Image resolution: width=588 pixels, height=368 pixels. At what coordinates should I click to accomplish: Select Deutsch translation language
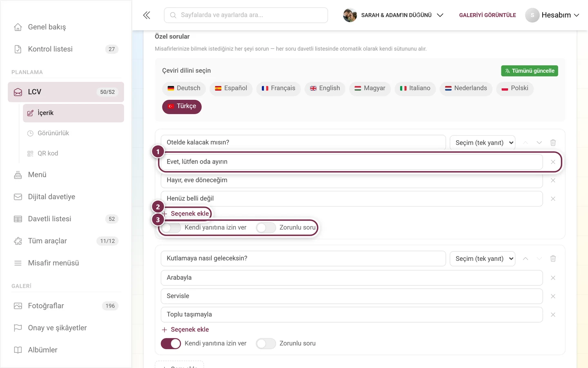point(184,88)
